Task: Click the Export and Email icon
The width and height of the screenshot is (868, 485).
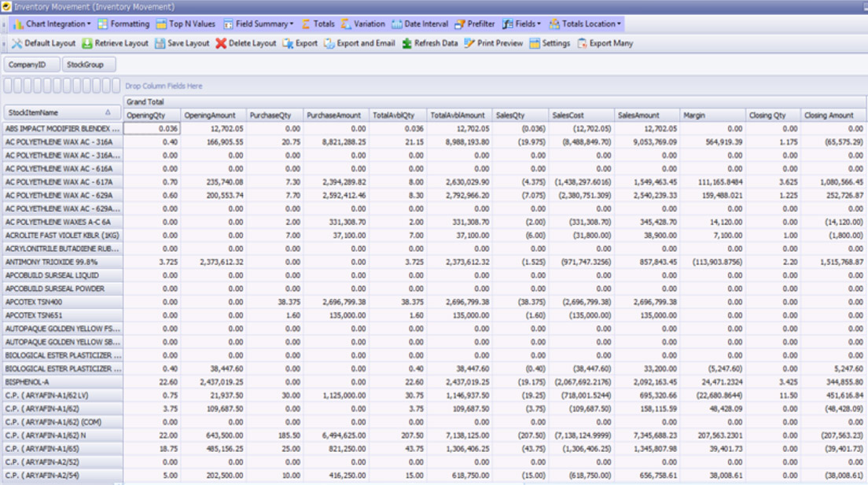Action: pyautogui.click(x=361, y=43)
